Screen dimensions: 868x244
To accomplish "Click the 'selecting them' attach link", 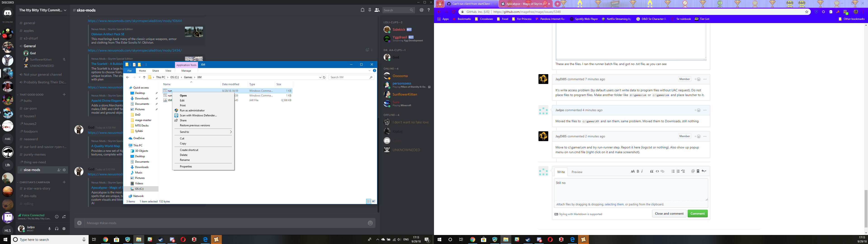I will coord(614,204).
